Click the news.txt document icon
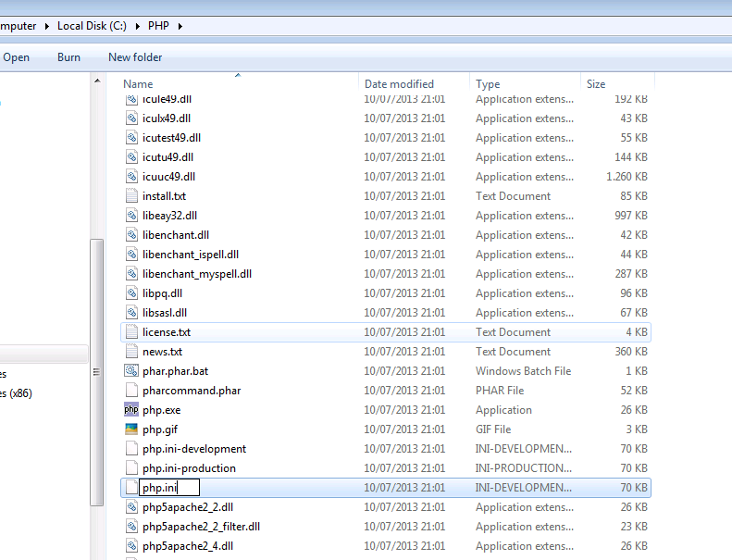The image size is (732, 560). click(x=131, y=352)
